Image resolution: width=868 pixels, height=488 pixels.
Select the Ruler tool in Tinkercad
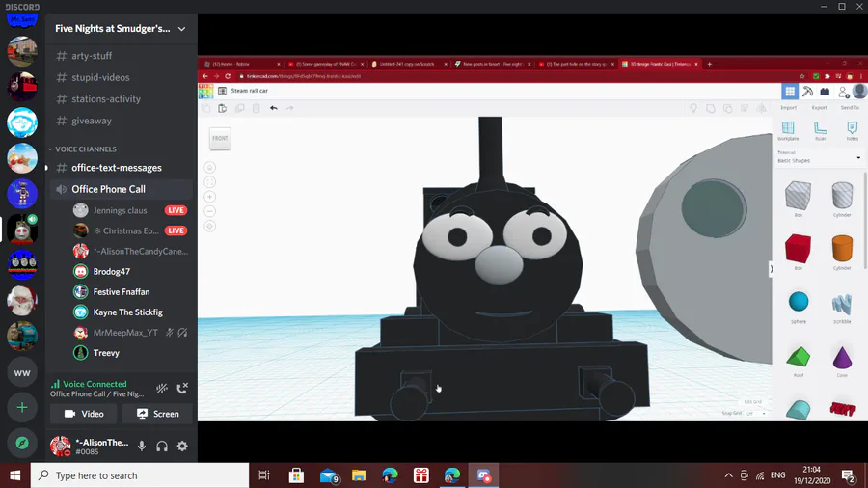pyautogui.click(x=821, y=130)
